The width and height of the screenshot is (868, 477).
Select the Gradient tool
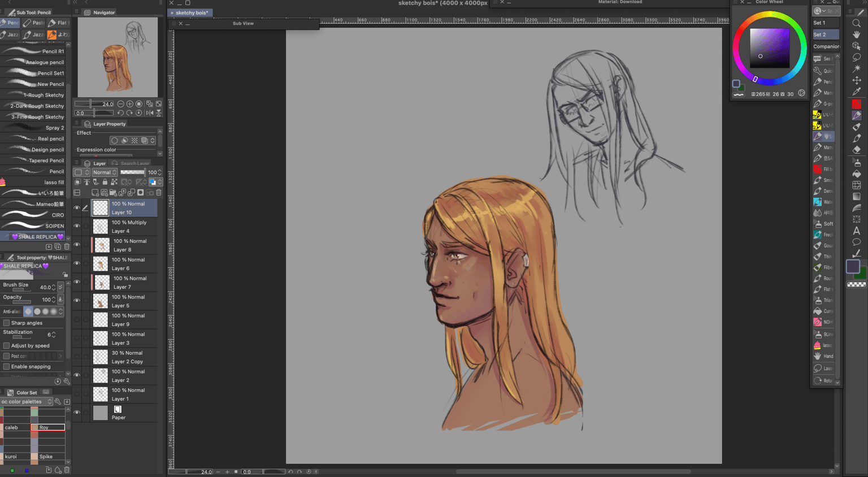(x=857, y=196)
